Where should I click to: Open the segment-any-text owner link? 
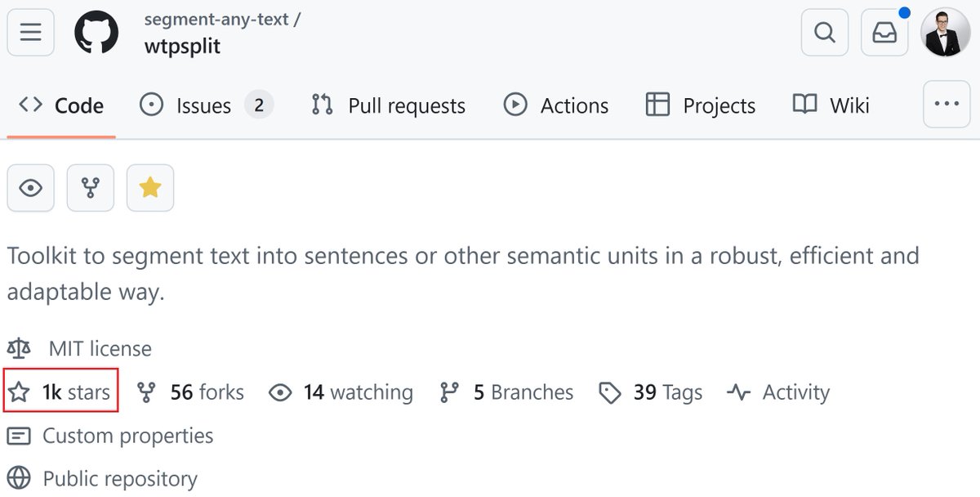pos(216,19)
